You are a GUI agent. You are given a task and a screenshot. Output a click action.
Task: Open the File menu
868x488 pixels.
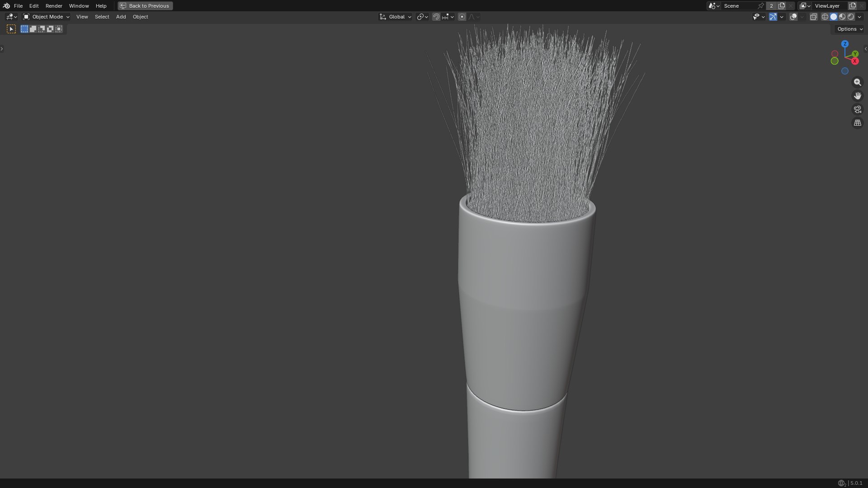point(18,6)
